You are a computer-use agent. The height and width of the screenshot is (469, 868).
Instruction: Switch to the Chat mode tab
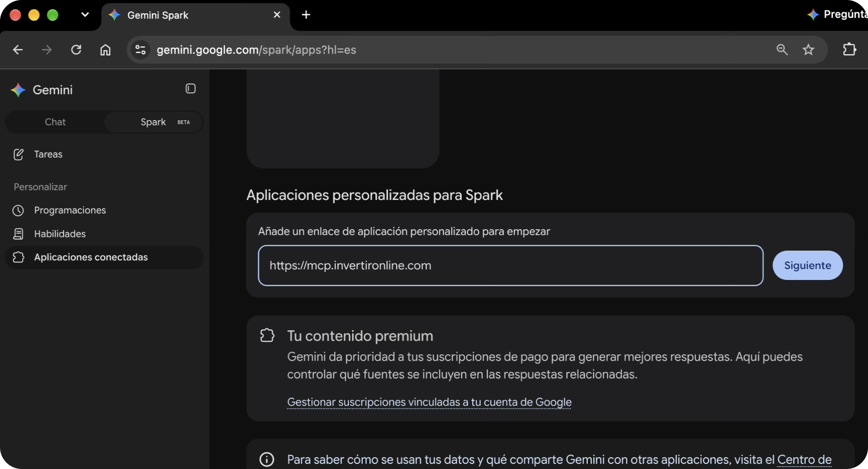coord(55,122)
